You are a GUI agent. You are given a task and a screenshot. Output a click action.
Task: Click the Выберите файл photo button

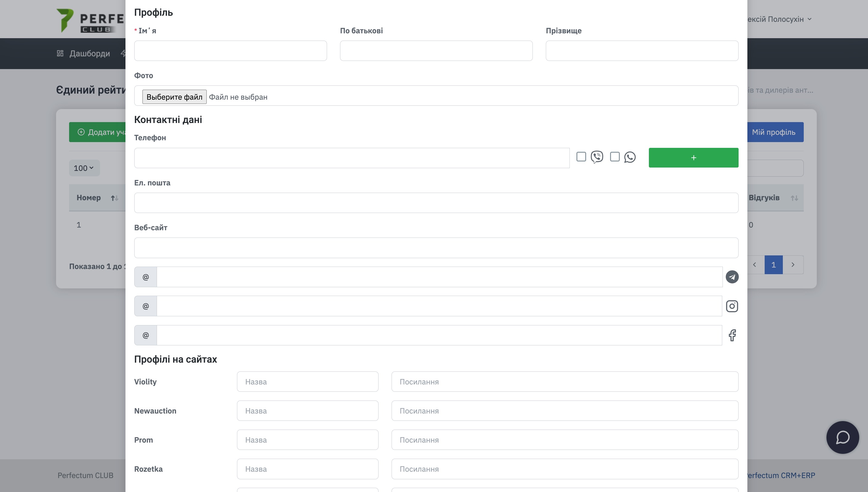tap(174, 97)
